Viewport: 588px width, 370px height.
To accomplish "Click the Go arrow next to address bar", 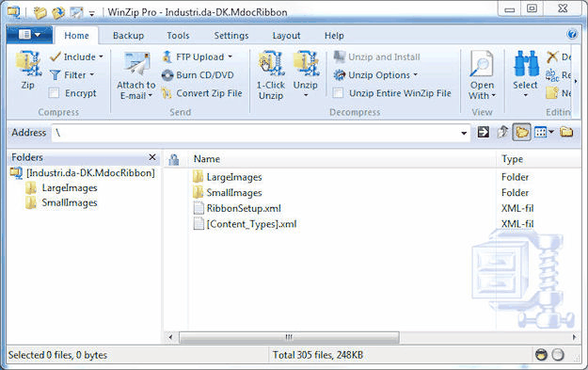I will coord(484,132).
